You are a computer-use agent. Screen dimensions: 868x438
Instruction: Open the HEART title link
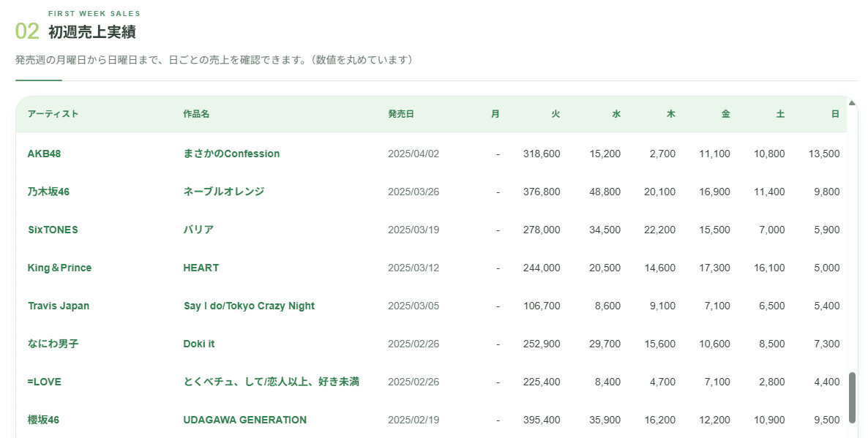(x=201, y=268)
